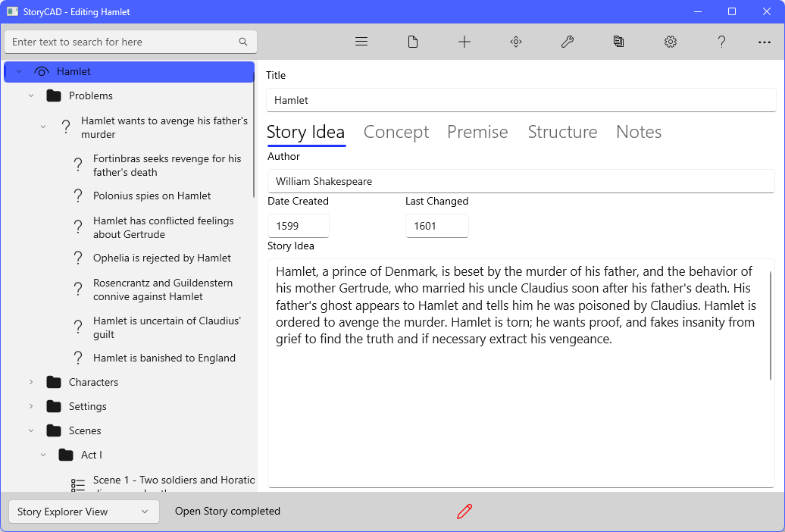Expand the Settings folder
Screen dimensions: 785x532
(31, 406)
